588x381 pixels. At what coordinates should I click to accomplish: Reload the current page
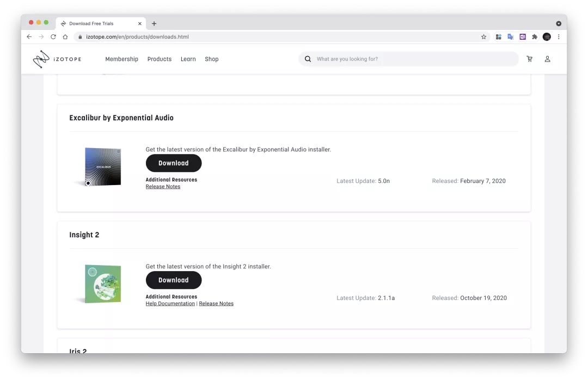pyautogui.click(x=53, y=37)
